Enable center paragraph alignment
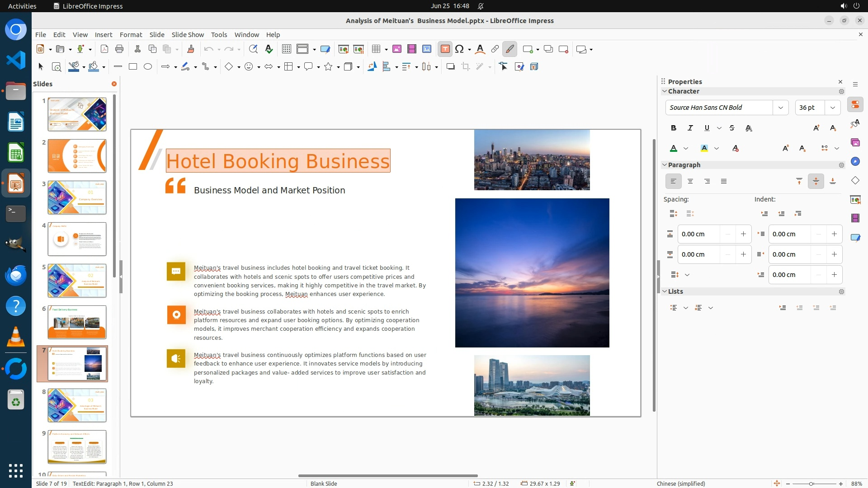Screen dimensions: 868x488 [x=690, y=181]
